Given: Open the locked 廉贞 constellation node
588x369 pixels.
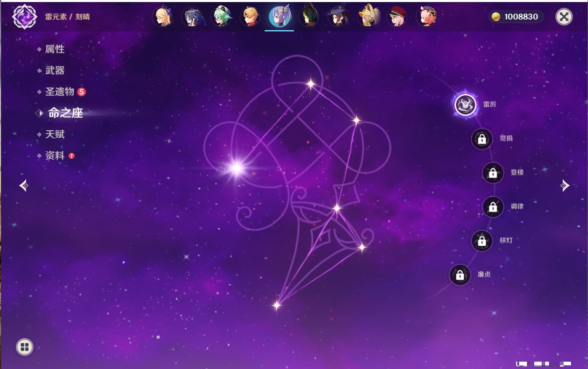Looking at the screenshot, I should [460, 275].
